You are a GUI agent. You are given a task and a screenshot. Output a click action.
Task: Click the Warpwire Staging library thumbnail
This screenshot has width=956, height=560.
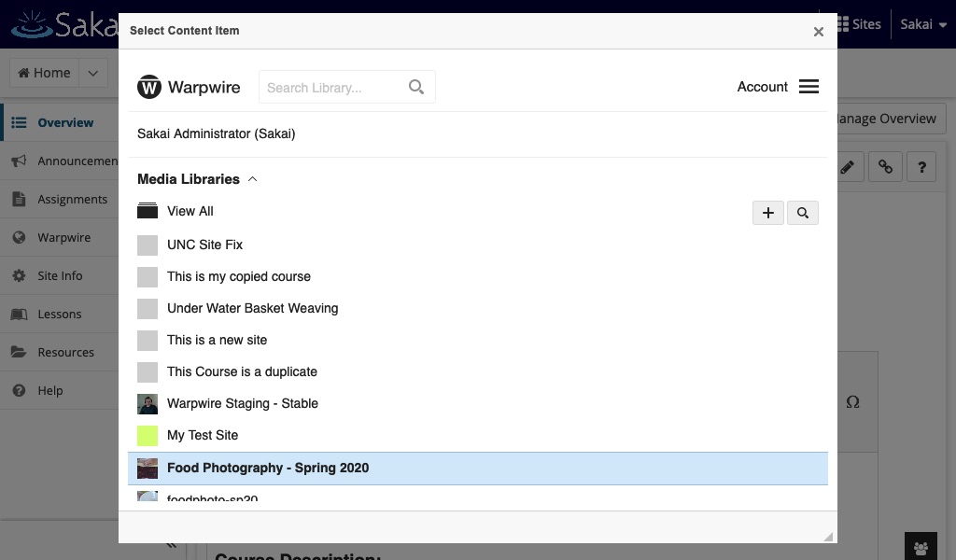tap(148, 403)
